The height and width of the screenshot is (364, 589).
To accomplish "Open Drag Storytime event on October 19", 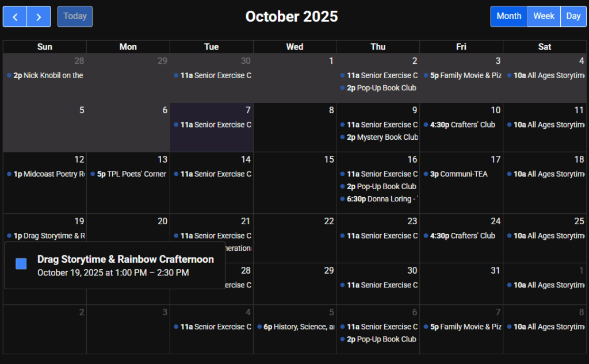I will pyautogui.click(x=47, y=236).
